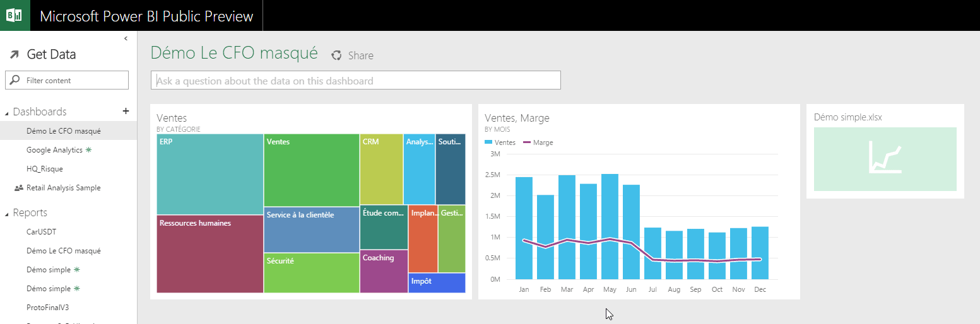The width and height of the screenshot is (980, 324).
Task: Open the ProtoFinalV3 report
Action: click(47, 308)
